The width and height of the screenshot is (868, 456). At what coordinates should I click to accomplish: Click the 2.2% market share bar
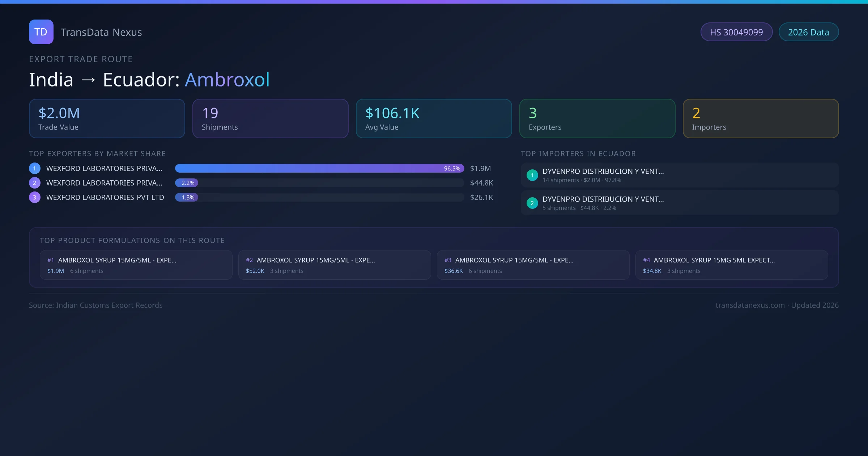point(187,183)
